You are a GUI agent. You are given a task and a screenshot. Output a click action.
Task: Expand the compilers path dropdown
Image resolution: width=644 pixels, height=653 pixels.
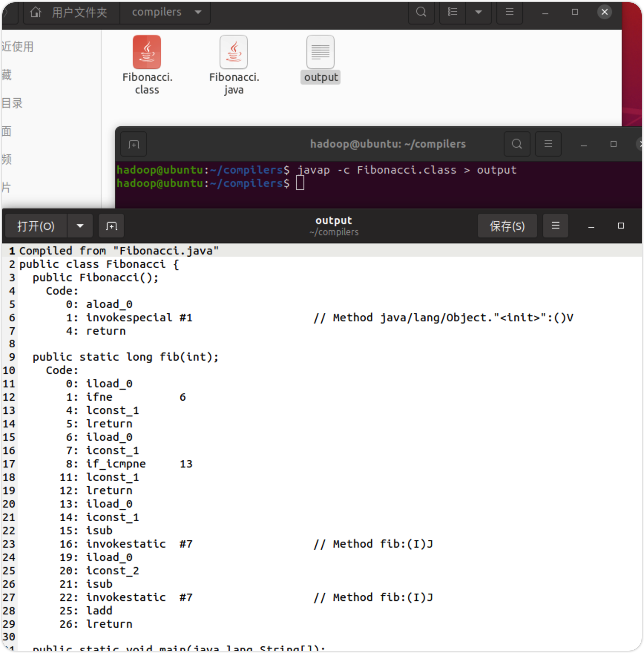point(198,12)
